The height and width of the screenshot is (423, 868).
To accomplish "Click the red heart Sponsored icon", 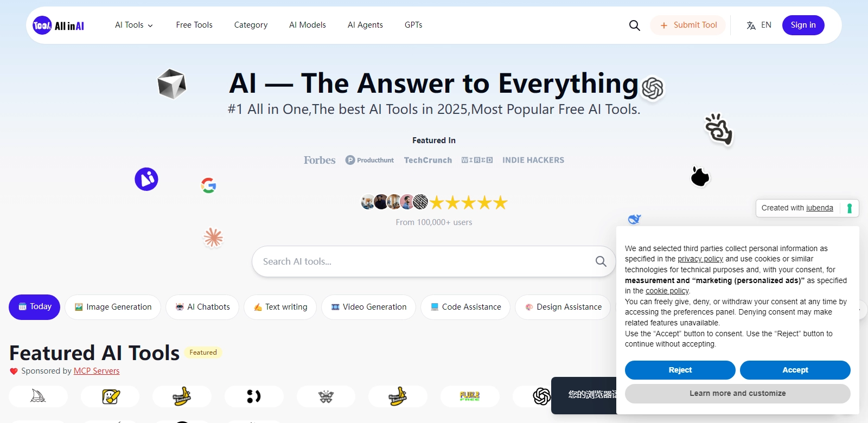I will tap(14, 371).
